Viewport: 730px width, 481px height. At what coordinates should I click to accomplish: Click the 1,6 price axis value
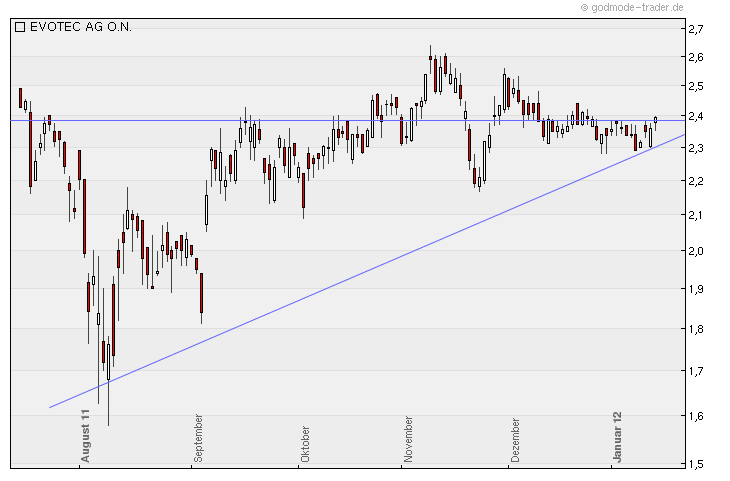pyautogui.click(x=696, y=416)
